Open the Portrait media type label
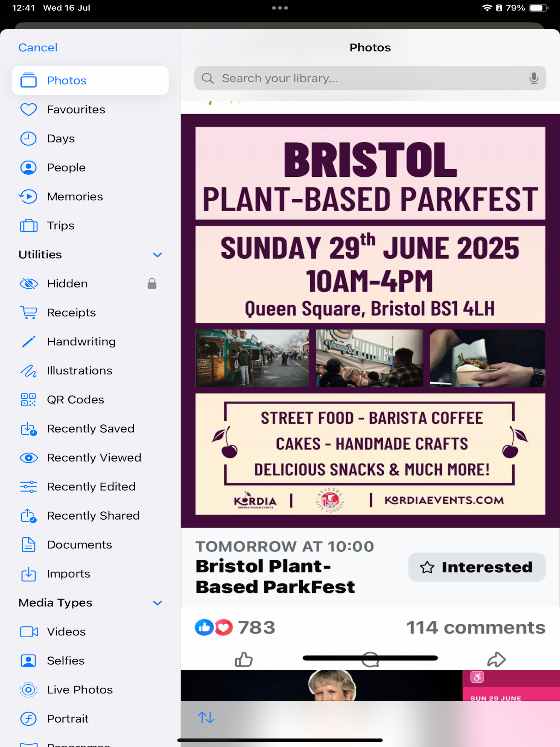The height and width of the screenshot is (747, 560). point(68,719)
